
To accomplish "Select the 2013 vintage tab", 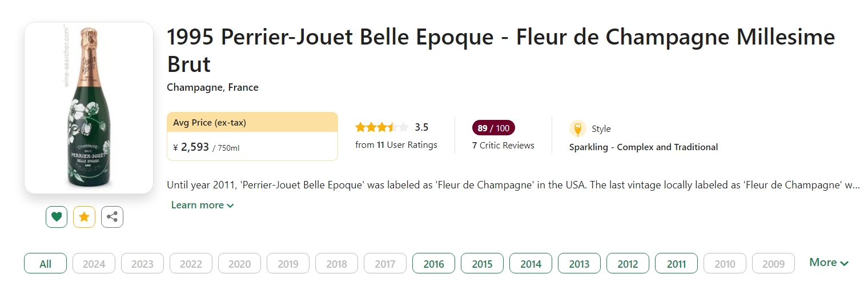I will pyautogui.click(x=579, y=264).
